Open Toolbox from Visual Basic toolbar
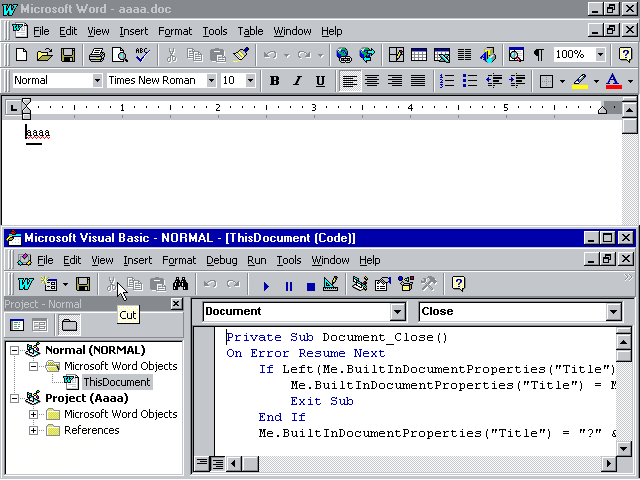The width and height of the screenshot is (640, 480). click(429, 284)
